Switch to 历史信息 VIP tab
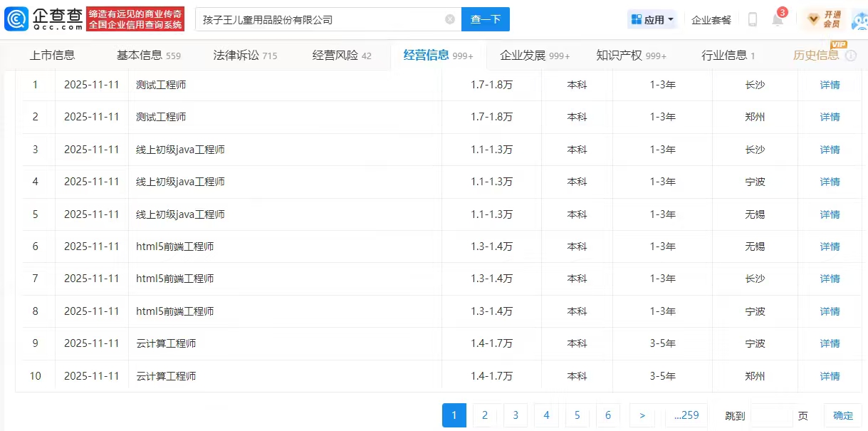Screen dimensions: 868x431 [x=816, y=56]
